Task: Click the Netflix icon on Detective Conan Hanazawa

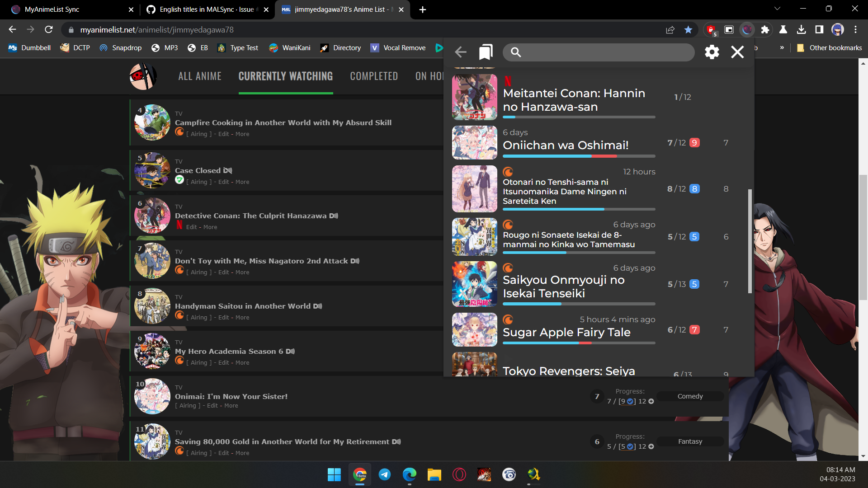Action: coord(179,225)
